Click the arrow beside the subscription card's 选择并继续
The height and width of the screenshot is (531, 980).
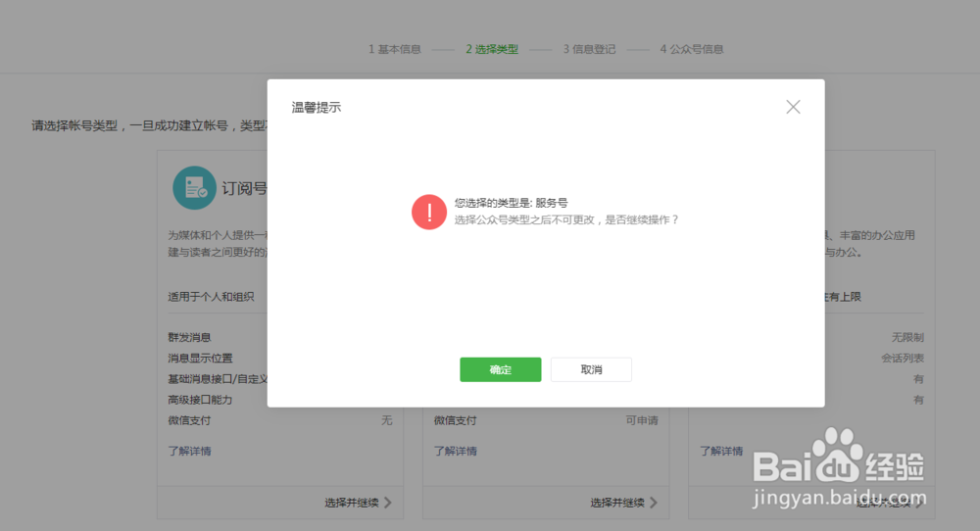[x=388, y=503]
